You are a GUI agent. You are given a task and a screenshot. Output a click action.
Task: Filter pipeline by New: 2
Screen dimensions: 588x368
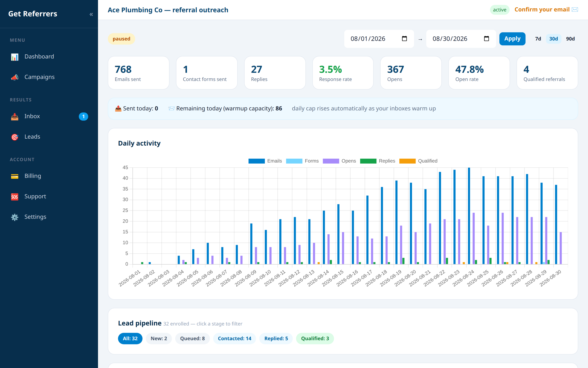click(159, 338)
